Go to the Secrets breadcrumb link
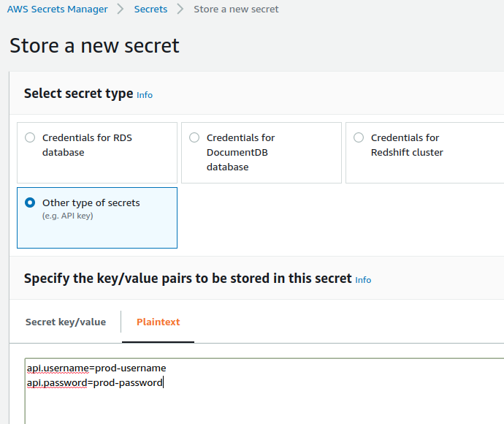Viewport: 504px width, 424px height. coord(150,10)
